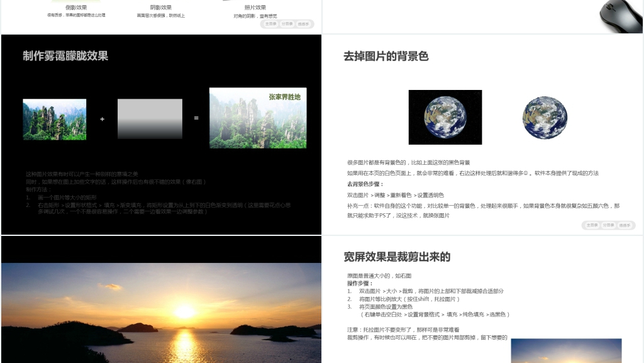Select the small sunset photo at bottom right

tap(566, 351)
